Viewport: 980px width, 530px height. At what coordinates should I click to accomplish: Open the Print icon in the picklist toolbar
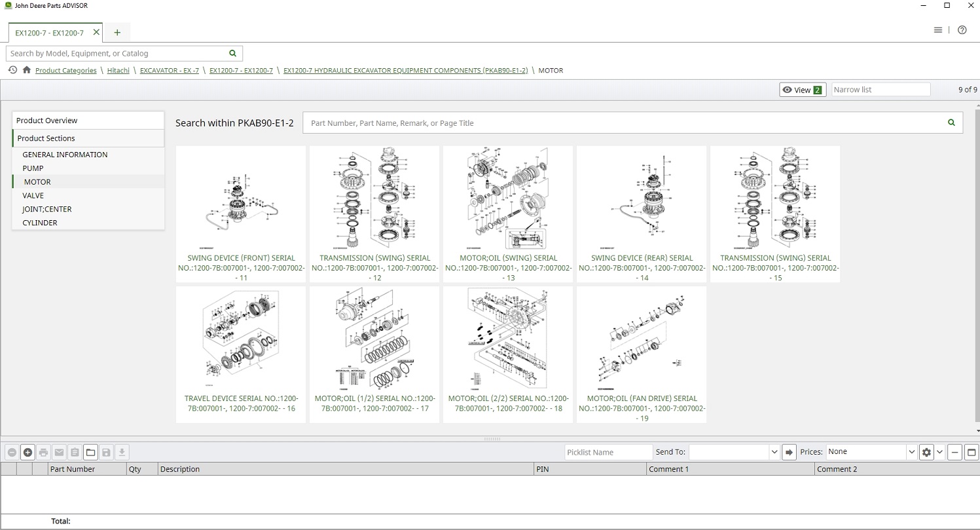click(43, 452)
